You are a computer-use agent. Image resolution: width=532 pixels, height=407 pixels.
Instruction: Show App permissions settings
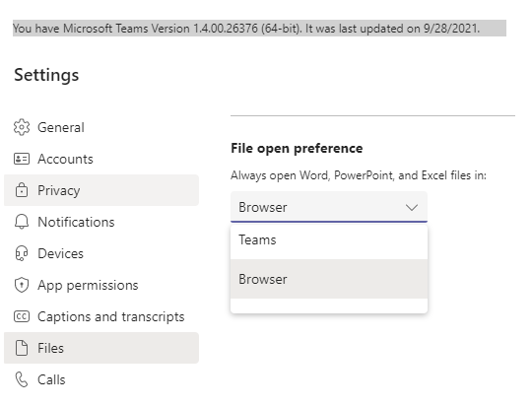point(101,285)
